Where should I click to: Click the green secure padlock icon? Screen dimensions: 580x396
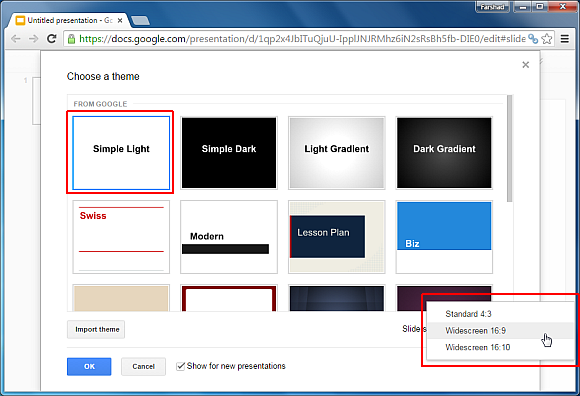click(x=71, y=38)
